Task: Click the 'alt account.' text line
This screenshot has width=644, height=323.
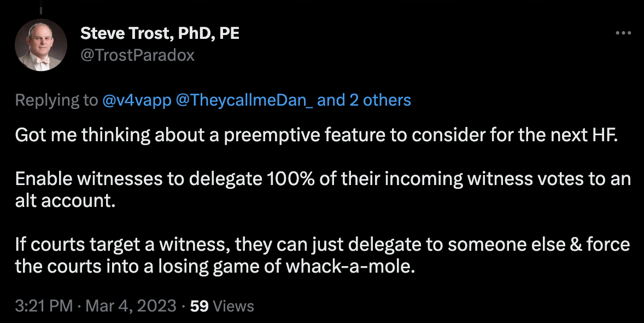Action: point(65,201)
